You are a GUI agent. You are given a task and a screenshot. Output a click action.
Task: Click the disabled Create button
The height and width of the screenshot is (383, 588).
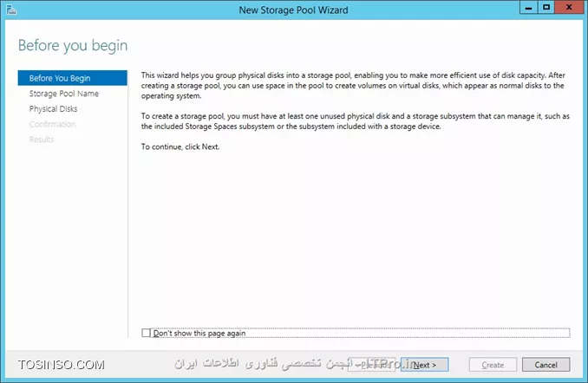click(493, 365)
